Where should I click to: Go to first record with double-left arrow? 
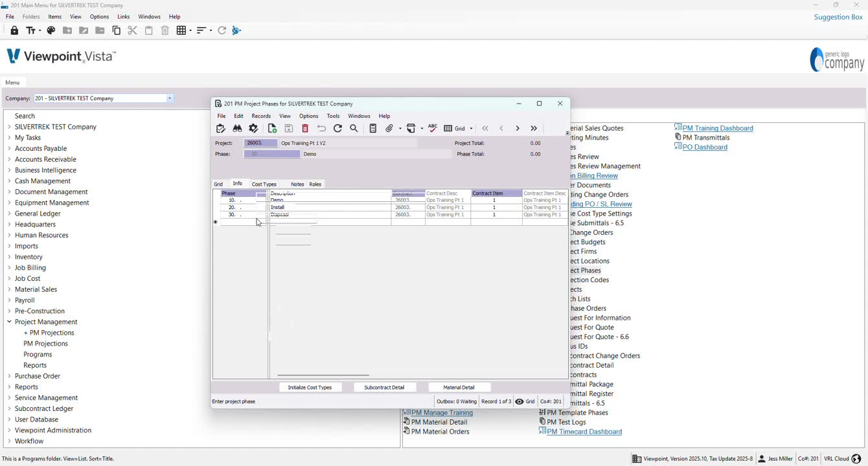click(485, 129)
